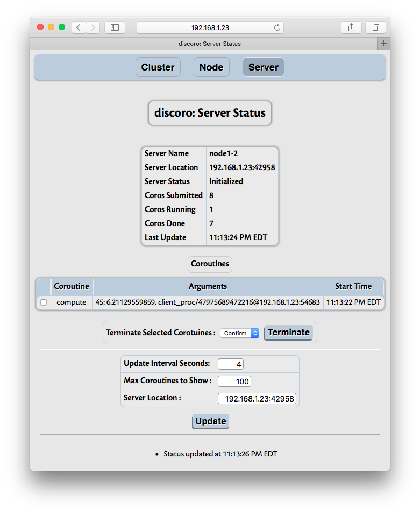The image size is (420, 514).
Task: Click the start time '11:13:22 PM EDT'
Action: [x=353, y=302]
